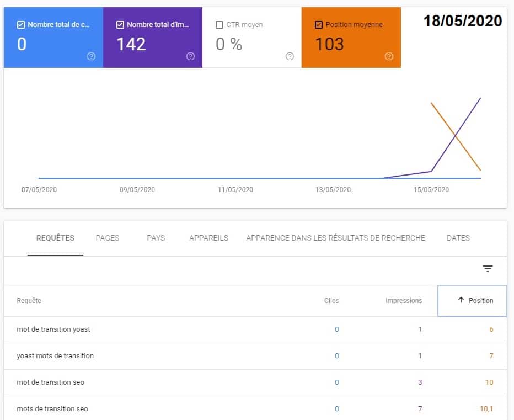Screen dimensions: 514x420
Task: Uncheck the Nombre total de clics checkbox
Action: coord(20,25)
